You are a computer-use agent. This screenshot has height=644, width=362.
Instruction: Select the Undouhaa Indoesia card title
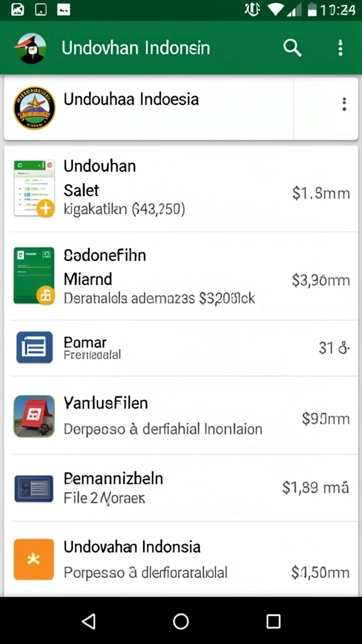pyautogui.click(x=131, y=99)
